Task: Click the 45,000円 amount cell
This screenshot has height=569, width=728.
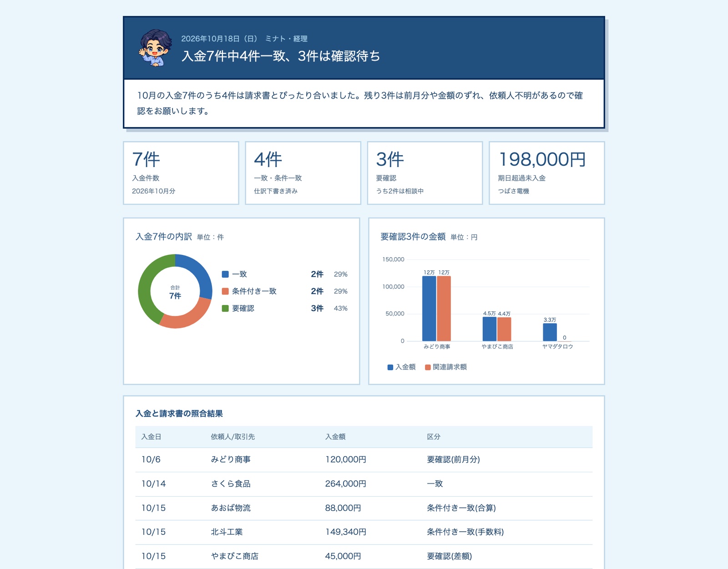Action: 343,556
